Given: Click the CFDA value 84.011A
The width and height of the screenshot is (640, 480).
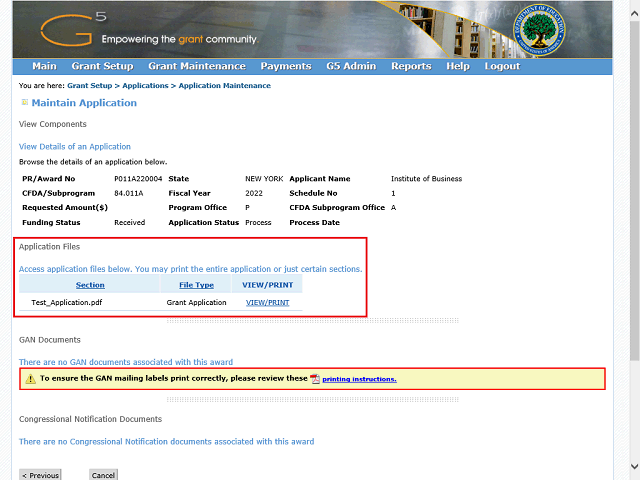Looking at the screenshot, I should click(x=129, y=193).
